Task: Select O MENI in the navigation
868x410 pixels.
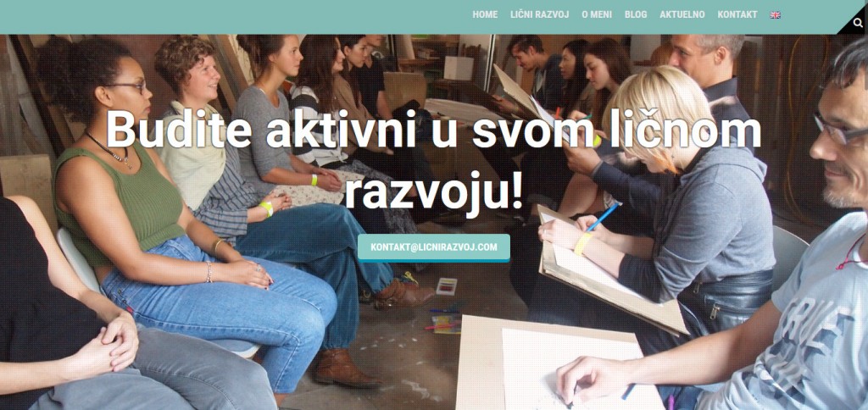Action: pyautogui.click(x=597, y=15)
